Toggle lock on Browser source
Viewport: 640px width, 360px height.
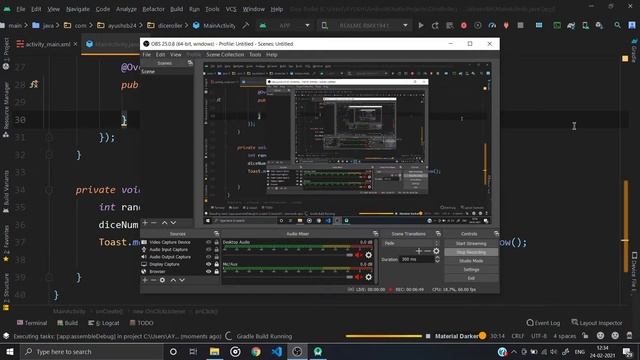[x=217, y=271]
